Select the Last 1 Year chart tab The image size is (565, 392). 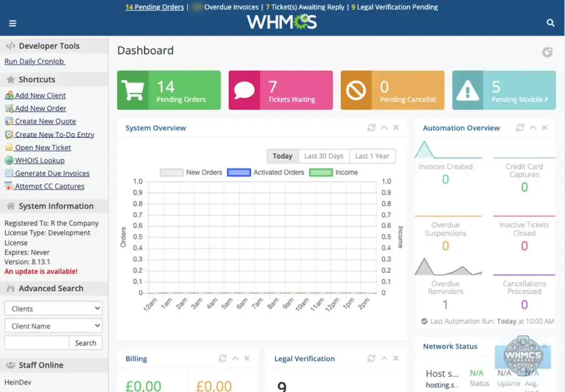[372, 156]
